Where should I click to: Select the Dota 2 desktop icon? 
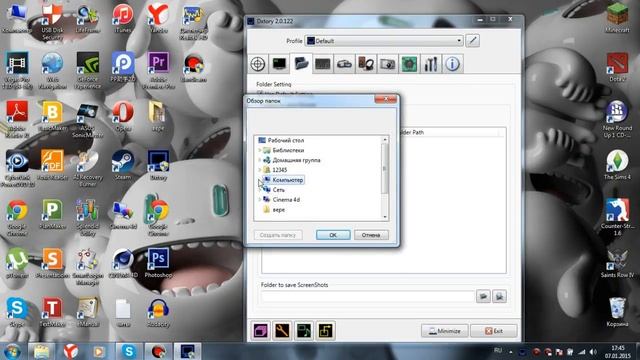tap(617, 67)
